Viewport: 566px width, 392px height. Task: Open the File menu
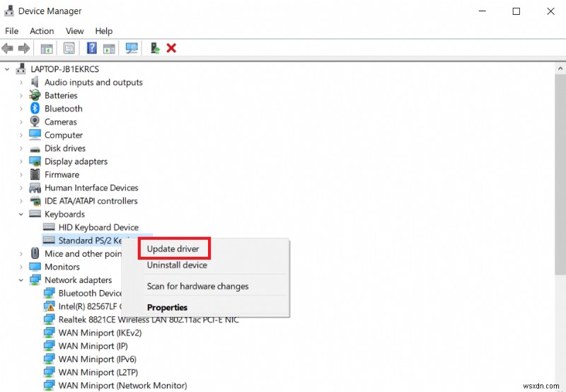[11, 31]
